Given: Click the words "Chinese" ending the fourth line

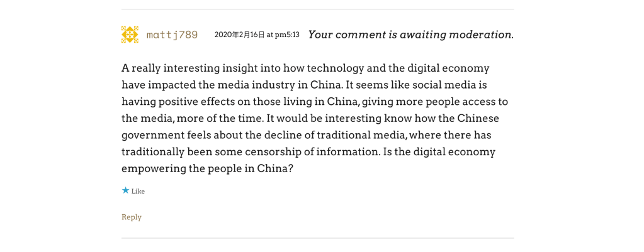Looking at the screenshot, I should (478, 118).
